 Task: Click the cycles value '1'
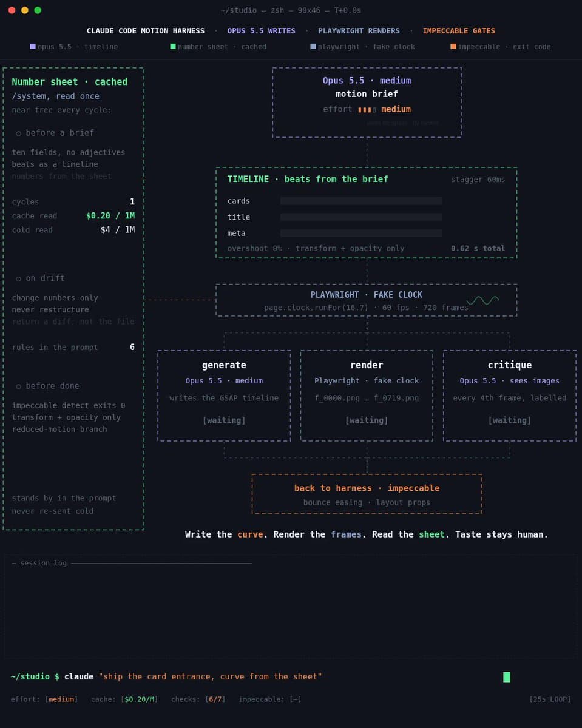(132, 201)
